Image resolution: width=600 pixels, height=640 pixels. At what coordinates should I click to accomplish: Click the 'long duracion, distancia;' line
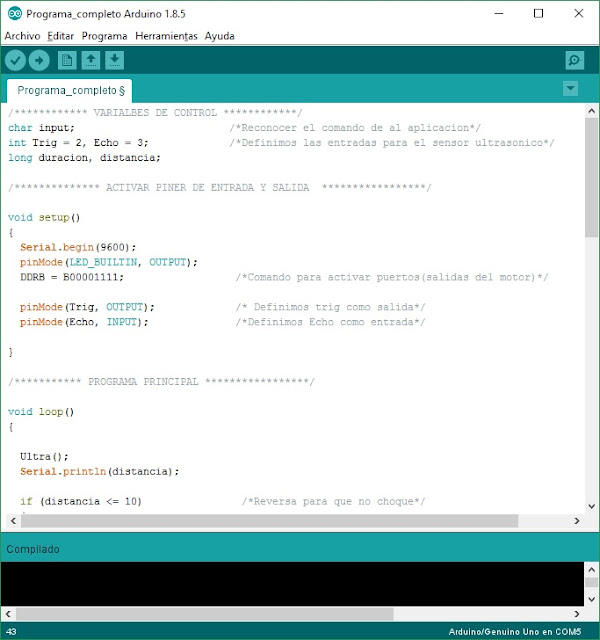click(x=84, y=158)
